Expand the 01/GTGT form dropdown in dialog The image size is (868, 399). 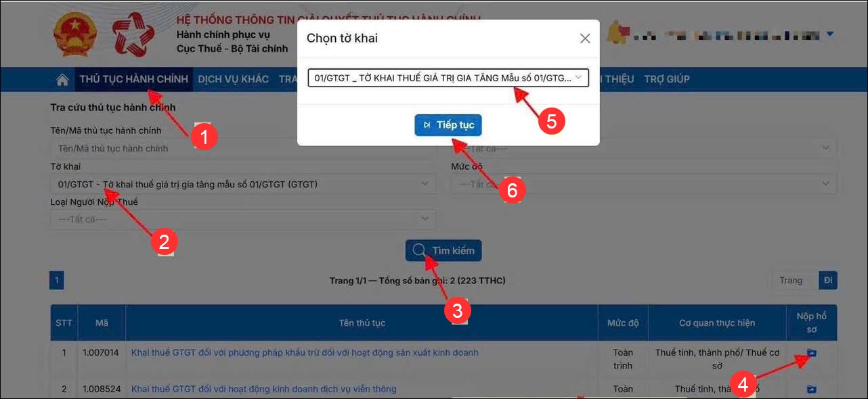[448, 78]
